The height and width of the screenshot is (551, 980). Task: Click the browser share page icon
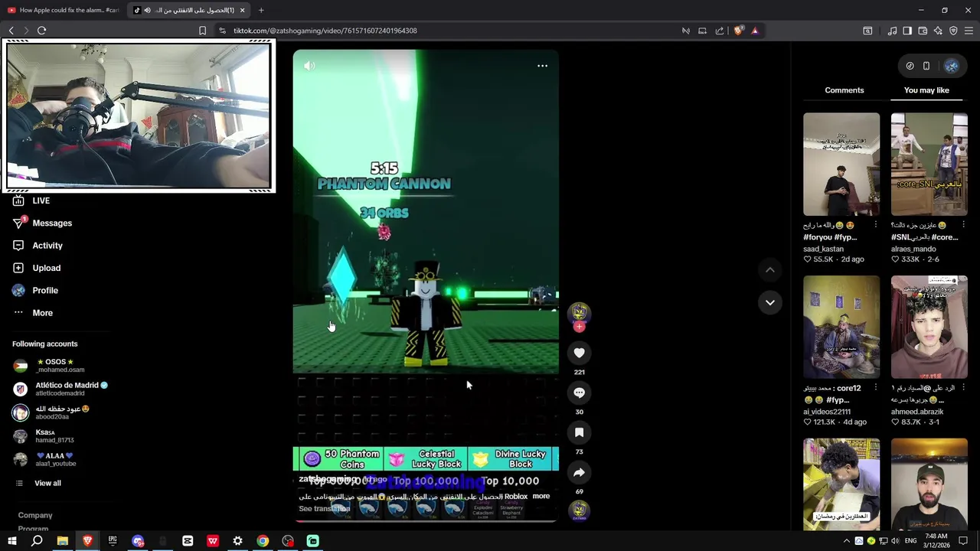[720, 31]
